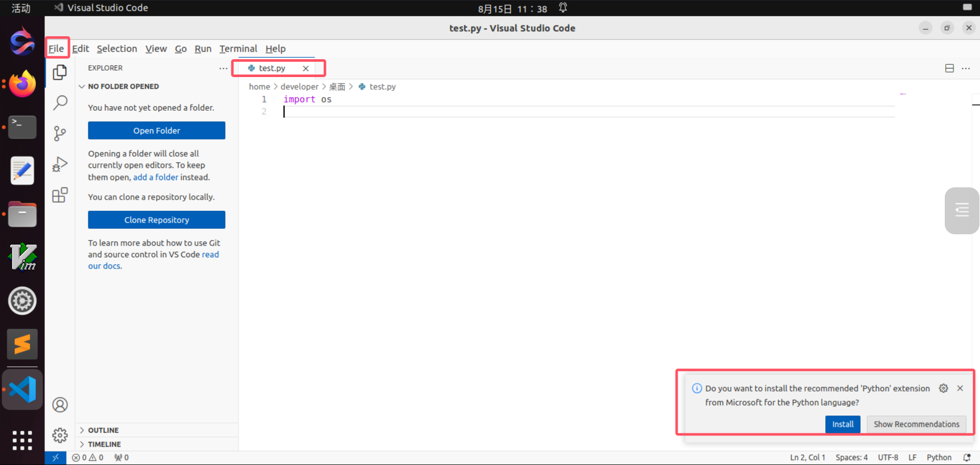980x465 pixels.
Task: Open the clock and calendar in top bar
Action: tap(512, 9)
